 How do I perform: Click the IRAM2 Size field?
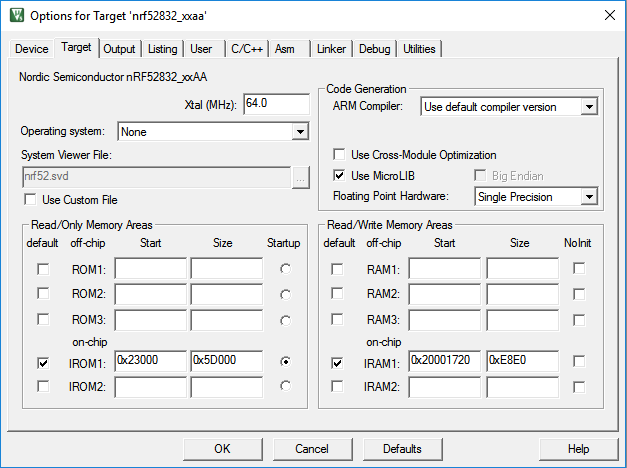[523, 387]
